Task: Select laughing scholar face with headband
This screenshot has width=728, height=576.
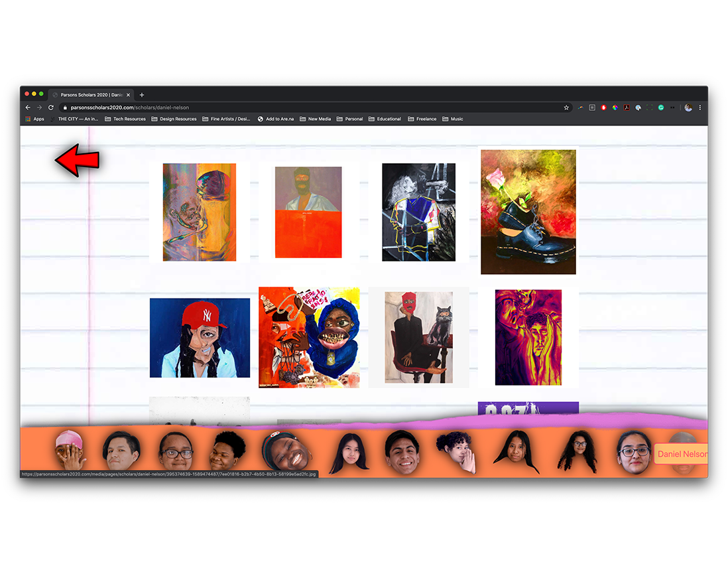Action: click(286, 451)
